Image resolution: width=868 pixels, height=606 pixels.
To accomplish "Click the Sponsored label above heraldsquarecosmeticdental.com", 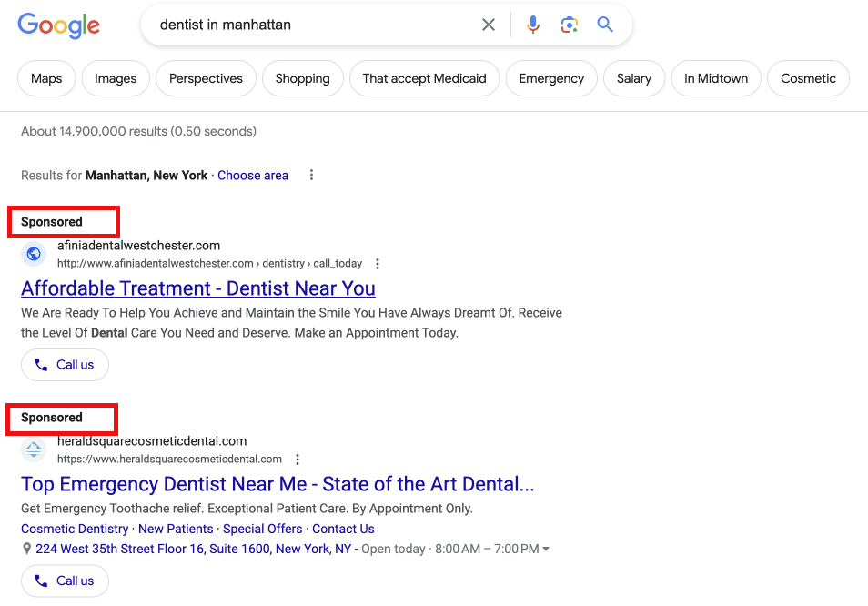I will click(52, 418).
